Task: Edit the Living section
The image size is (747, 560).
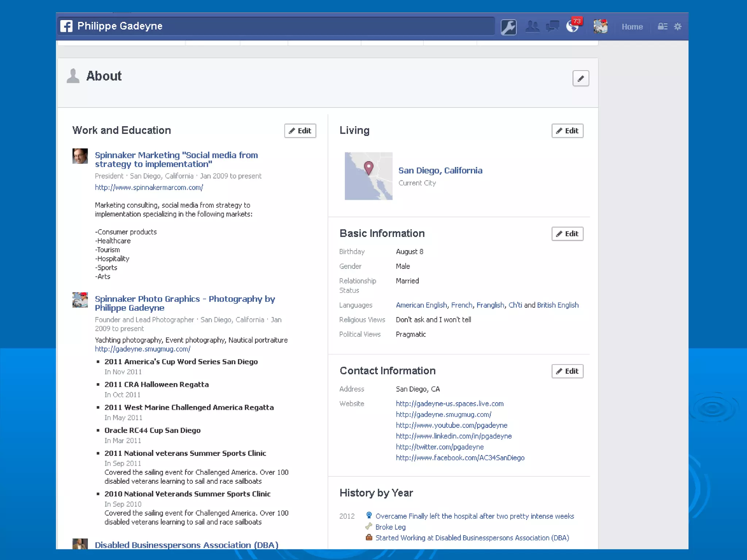Action: [567, 131]
